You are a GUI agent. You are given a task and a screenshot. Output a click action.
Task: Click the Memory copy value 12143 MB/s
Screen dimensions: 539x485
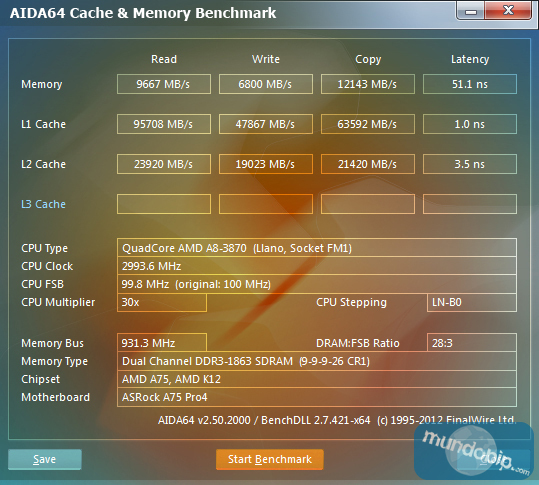tap(368, 84)
